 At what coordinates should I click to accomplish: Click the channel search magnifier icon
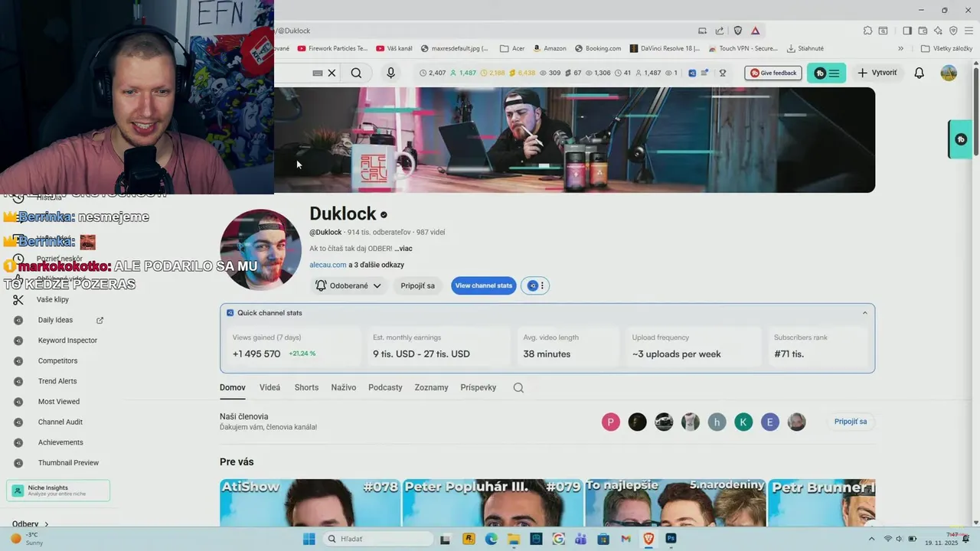coord(518,387)
